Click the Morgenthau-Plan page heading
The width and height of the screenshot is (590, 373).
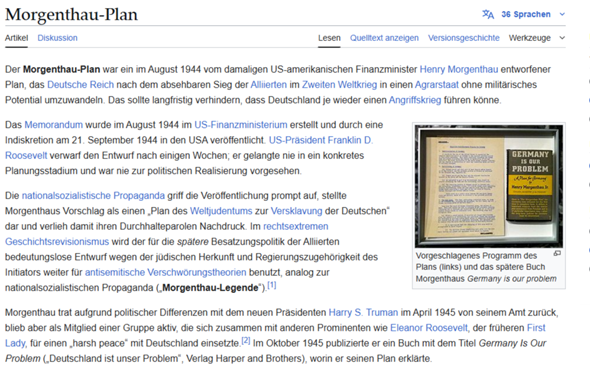click(x=71, y=15)
